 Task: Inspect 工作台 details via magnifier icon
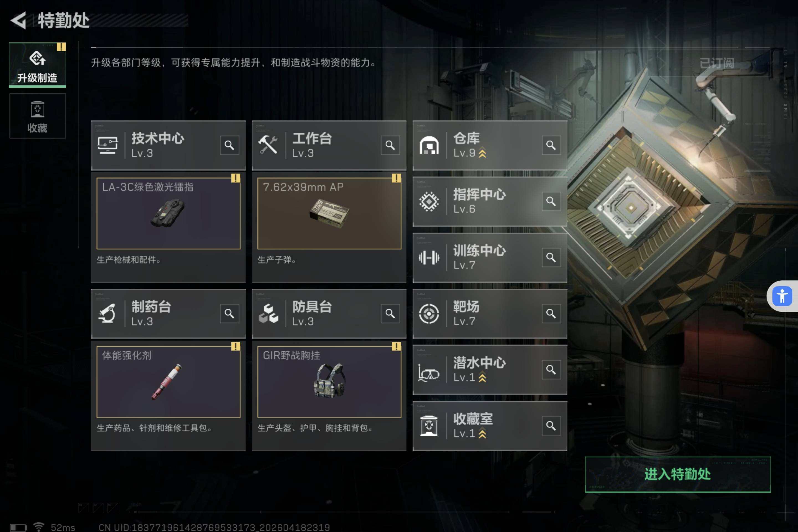390,145
